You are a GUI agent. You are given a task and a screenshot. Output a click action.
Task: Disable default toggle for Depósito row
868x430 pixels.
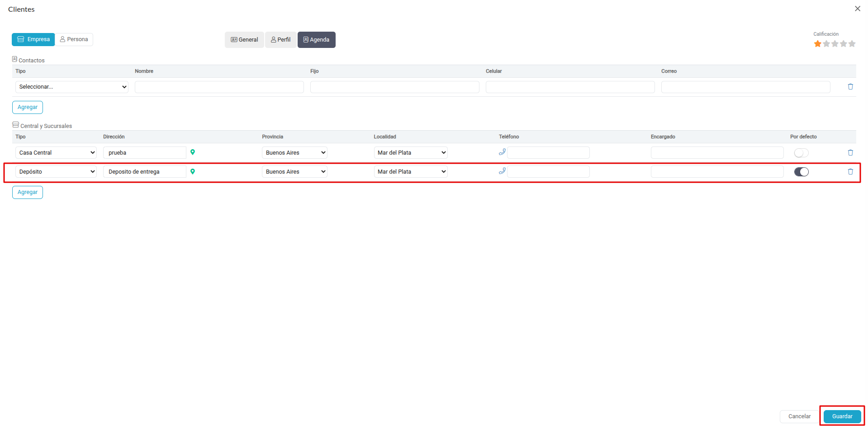[801, 172]
